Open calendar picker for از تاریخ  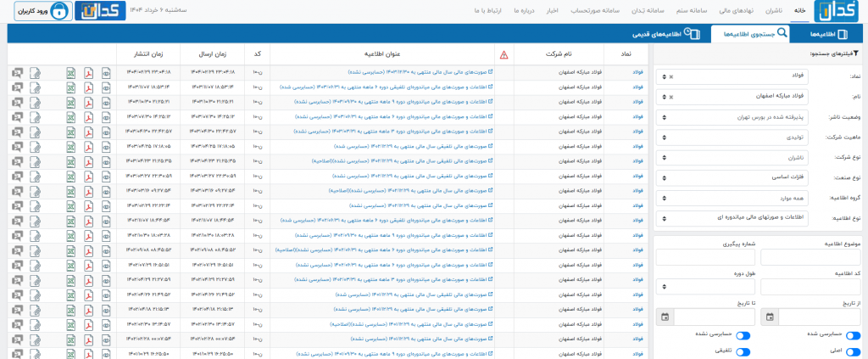770,317
